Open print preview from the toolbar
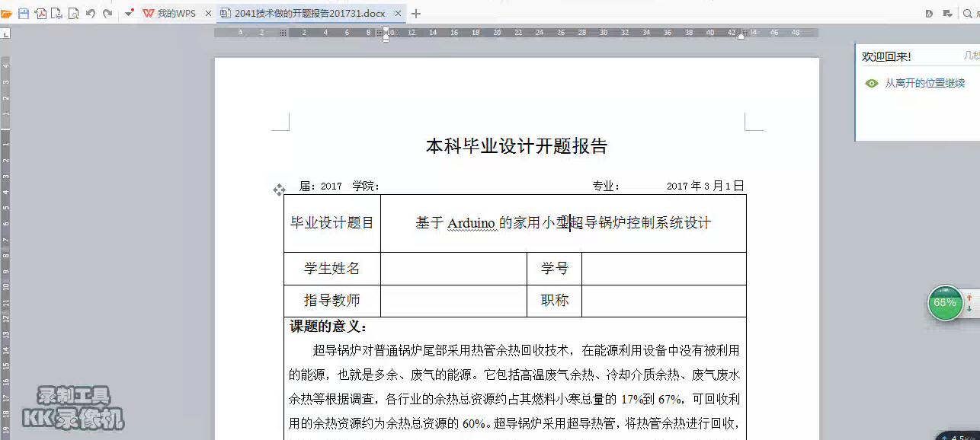Image resolution: width=980 pixels, height=440 pixels. [x=73, y=14]
